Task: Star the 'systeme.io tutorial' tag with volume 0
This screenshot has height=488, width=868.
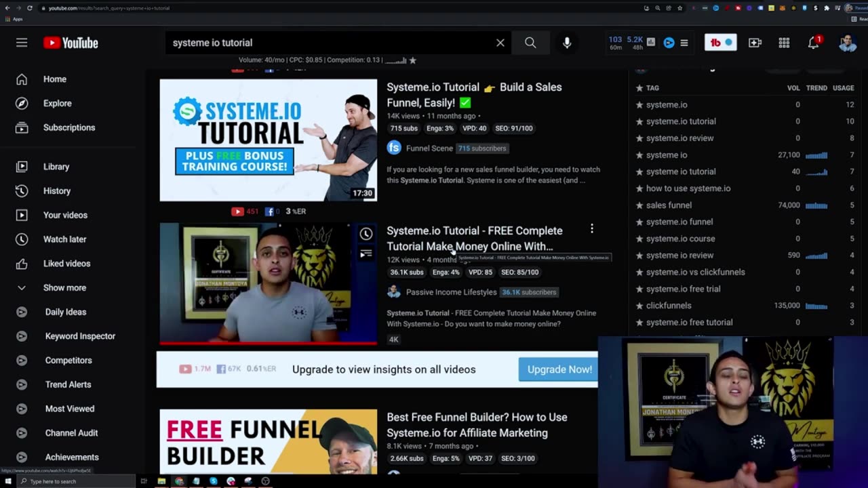Action: click(639, 121)
